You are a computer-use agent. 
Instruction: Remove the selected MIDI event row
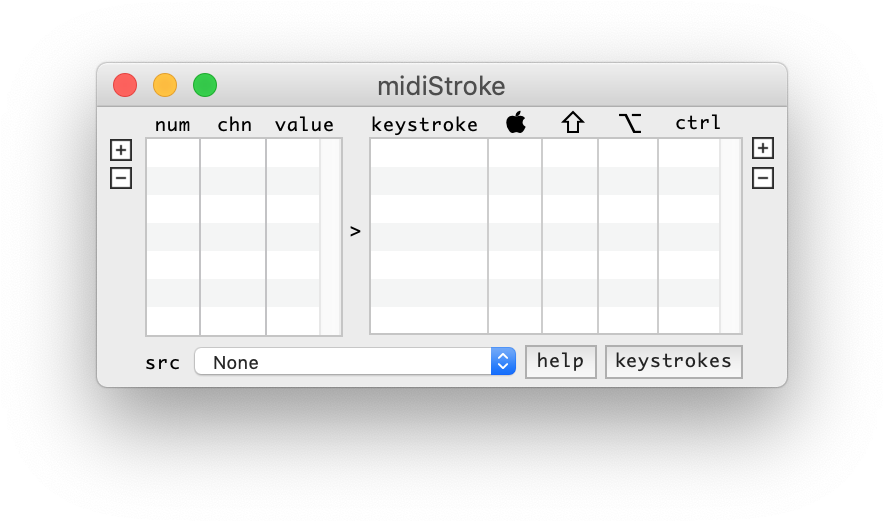tap(121, 179)
